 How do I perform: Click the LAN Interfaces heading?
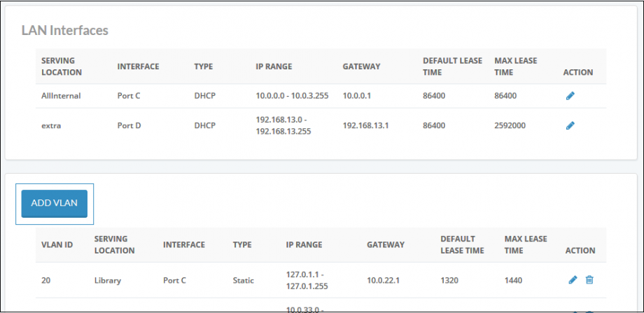(x=65, y=30)
